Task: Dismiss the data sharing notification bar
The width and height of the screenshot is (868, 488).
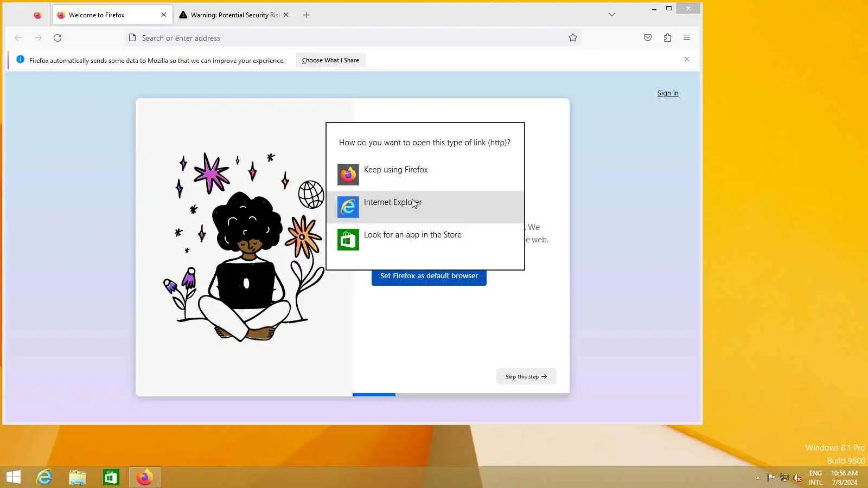Action: [x=687, y=59]
